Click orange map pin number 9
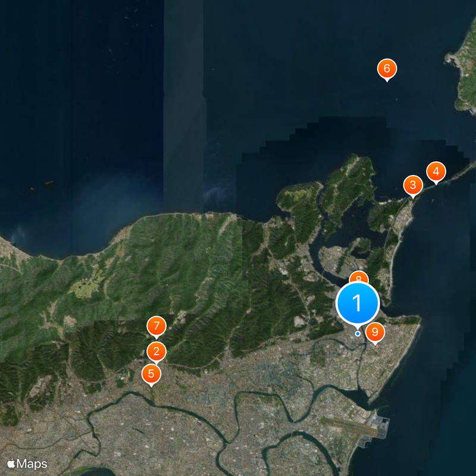476x476 pixels. 375,332
